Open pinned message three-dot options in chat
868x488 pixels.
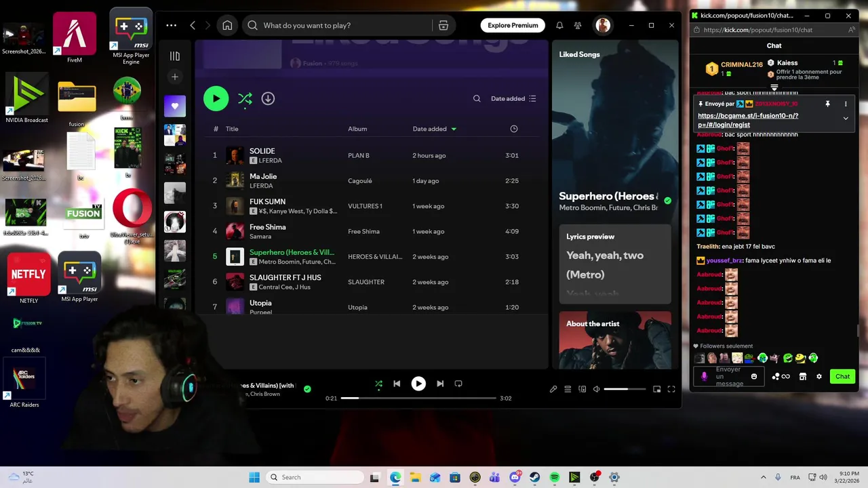[x=846, y=104]
